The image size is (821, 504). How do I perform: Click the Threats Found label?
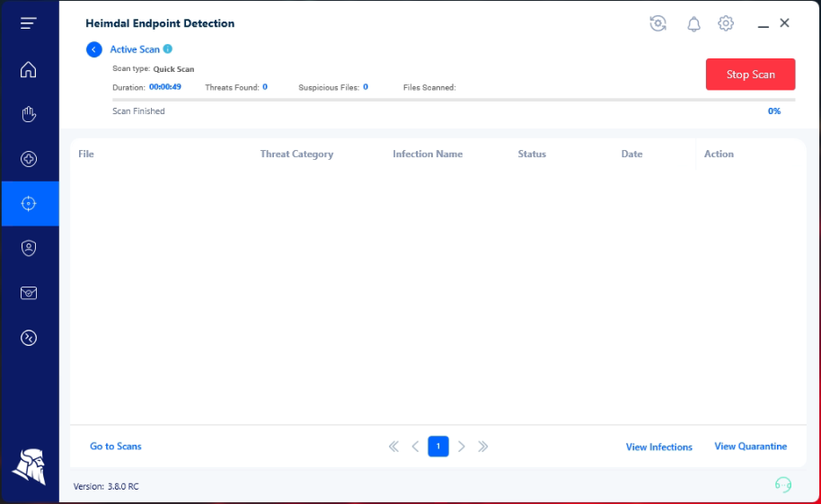pyautogui.click(x=232, y=87)
